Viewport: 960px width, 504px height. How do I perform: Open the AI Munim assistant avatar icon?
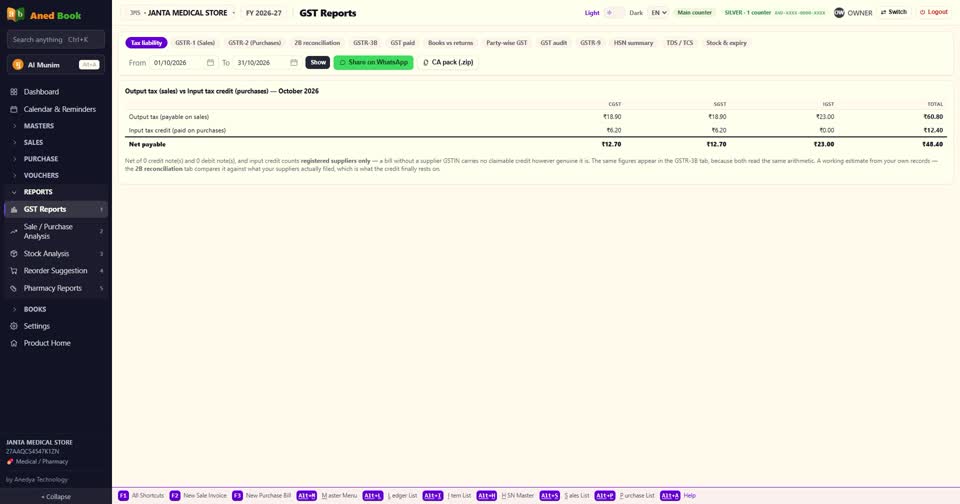[18, 64]
